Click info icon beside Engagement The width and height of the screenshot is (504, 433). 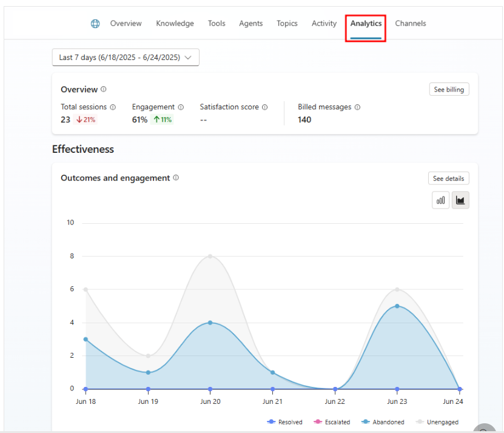coord(181,107)
